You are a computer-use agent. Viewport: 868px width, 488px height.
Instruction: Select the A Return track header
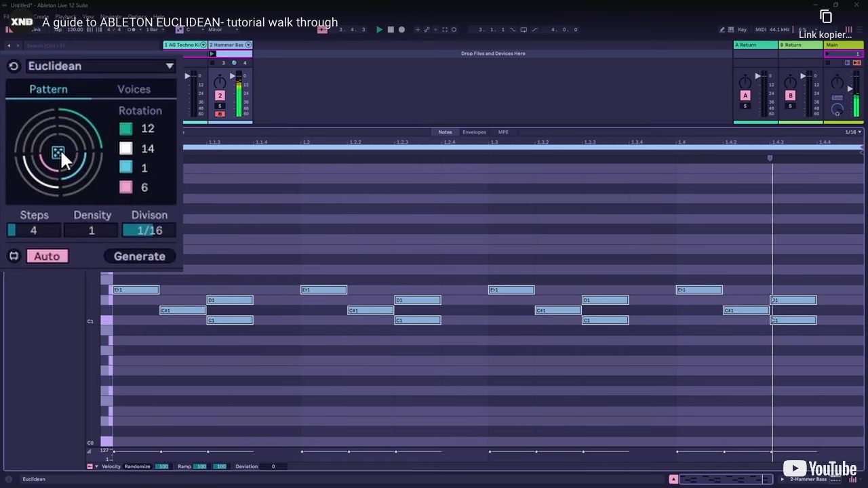pyautogui.click(x=755, y=45)
